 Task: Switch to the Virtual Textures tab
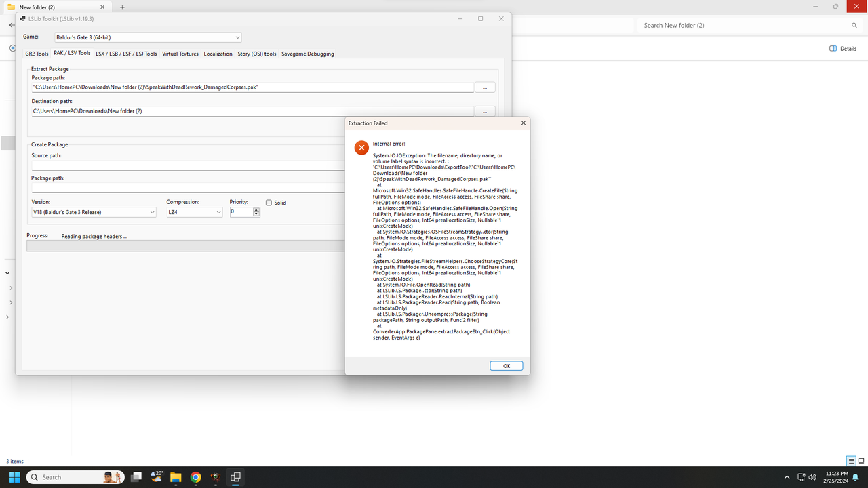(180, 54)
